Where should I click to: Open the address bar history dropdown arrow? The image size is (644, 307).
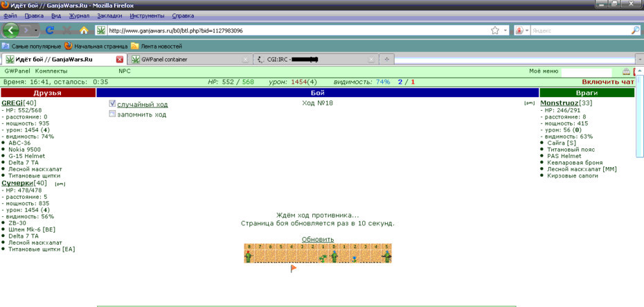pyautogui.click(x=506, y=30)
